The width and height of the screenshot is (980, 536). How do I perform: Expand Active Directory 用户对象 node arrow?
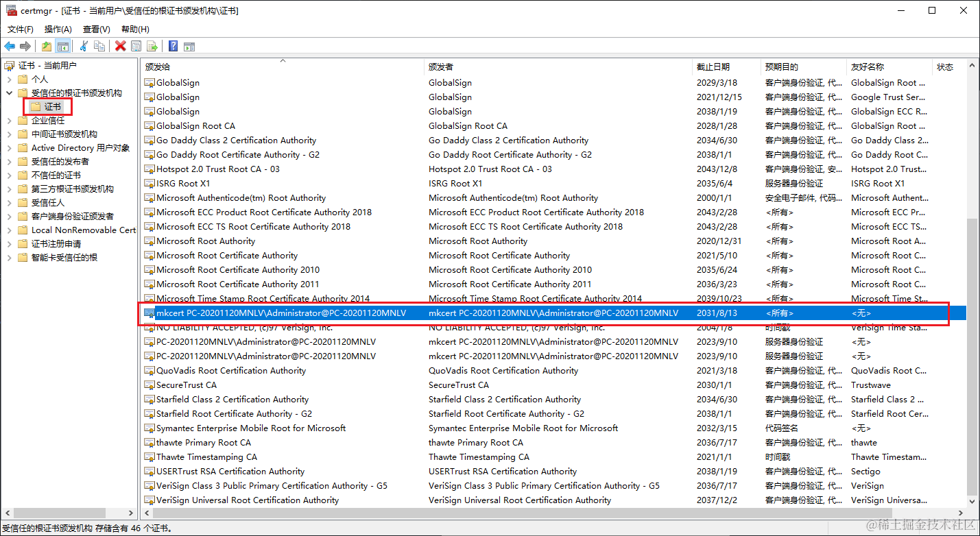(x=9, y=148)
